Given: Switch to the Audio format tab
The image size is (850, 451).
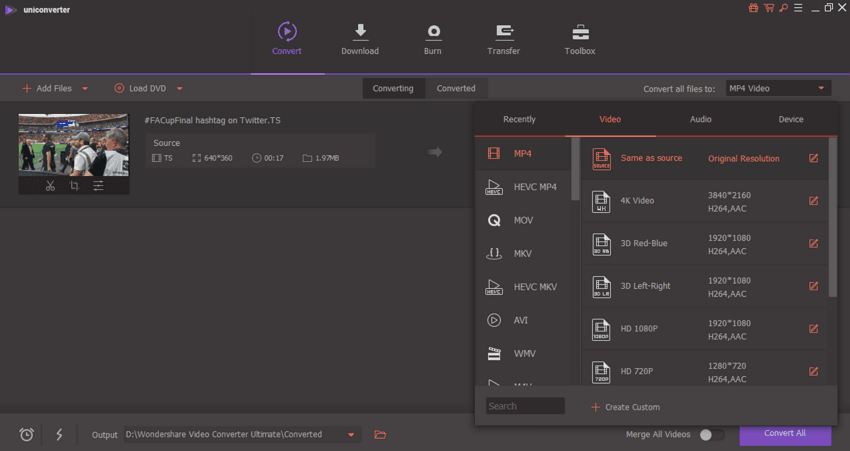Looking at the screenshot, I should (700, 119).
